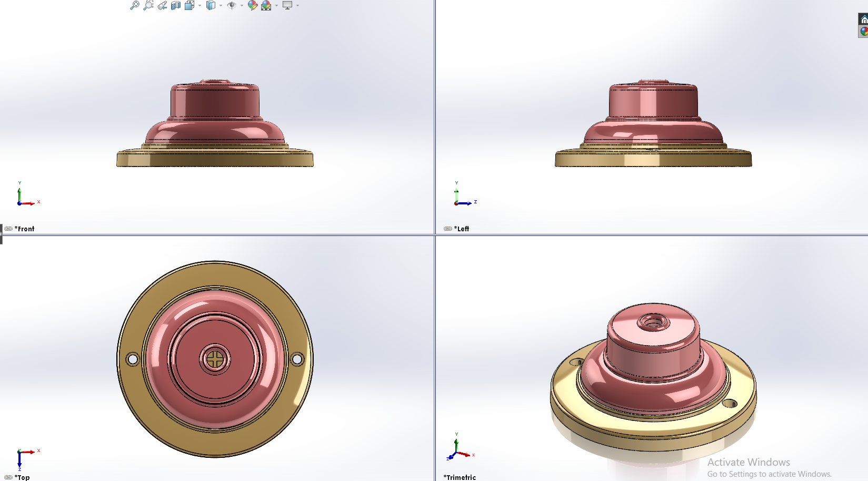Screen dimensions: 868x481
Task: Click the Front viewport coordinate triad
Action: point(27,194)
